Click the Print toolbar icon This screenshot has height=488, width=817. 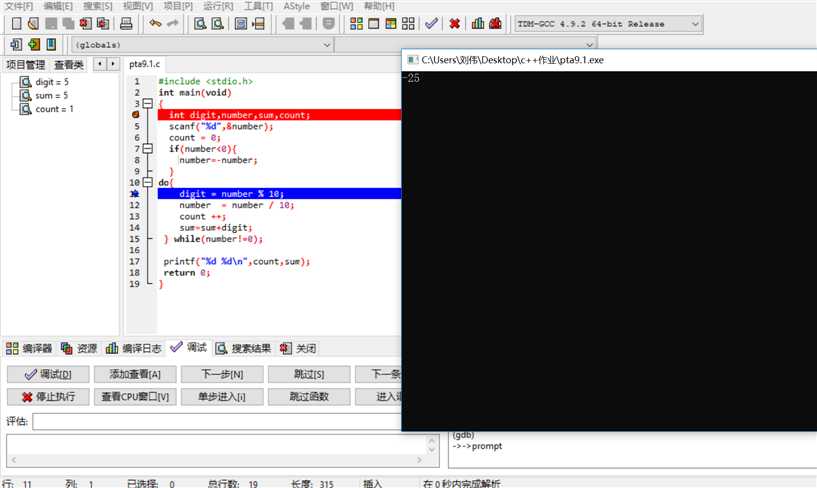pos(126,23)
